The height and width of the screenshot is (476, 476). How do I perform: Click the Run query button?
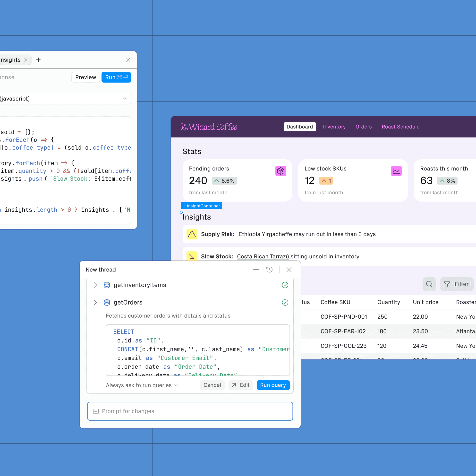coord(273,385)
